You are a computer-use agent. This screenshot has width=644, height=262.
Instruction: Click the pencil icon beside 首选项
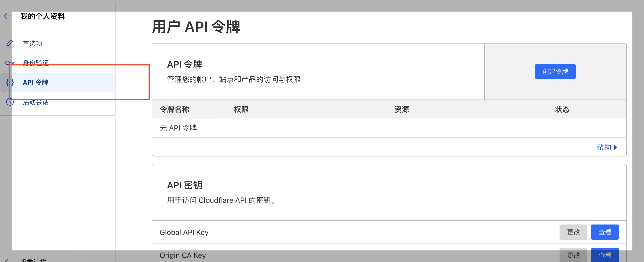pos(10,44)
